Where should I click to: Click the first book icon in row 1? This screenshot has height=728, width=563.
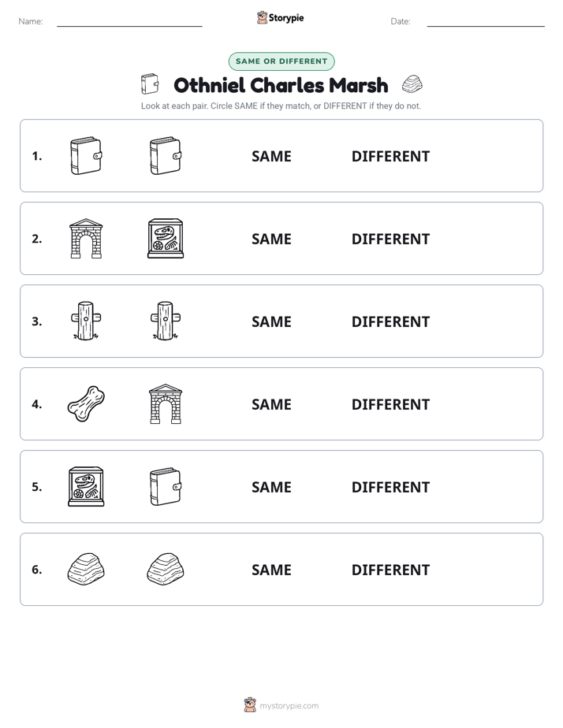click(86, 156)
